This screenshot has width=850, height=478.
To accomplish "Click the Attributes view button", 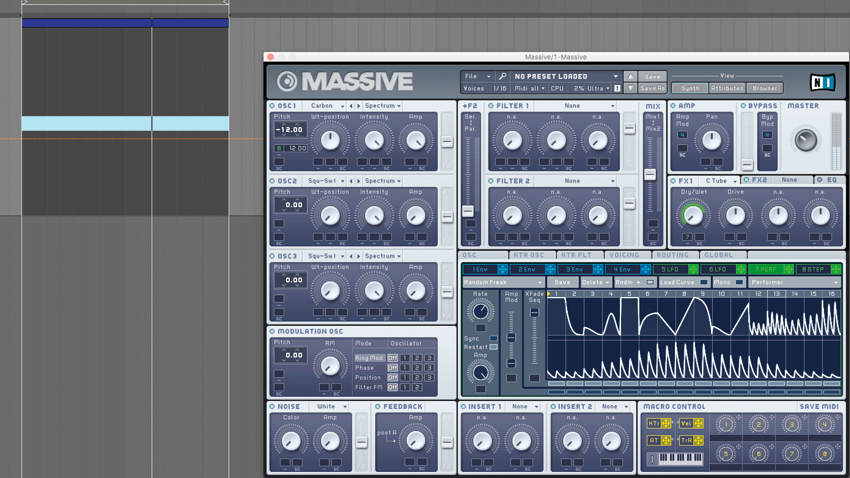I will click(727, 88).
